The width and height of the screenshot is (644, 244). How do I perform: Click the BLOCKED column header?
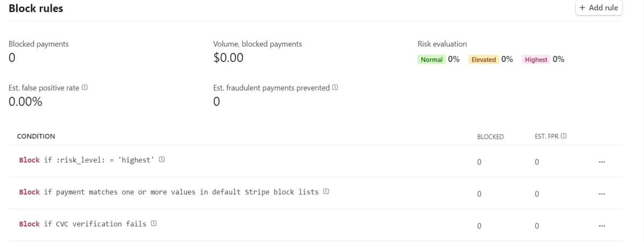tap(490, 137)
